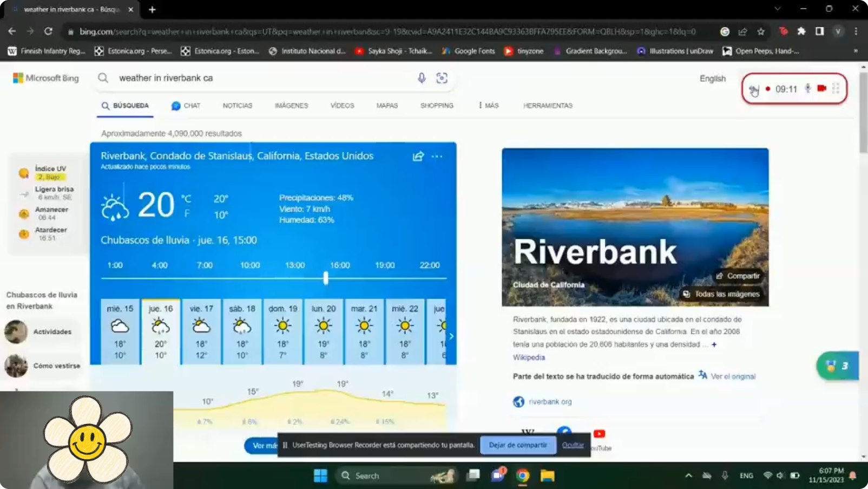Open File Explorer from taskbar
Screen dimensions: 868x489
click(548, 475)
